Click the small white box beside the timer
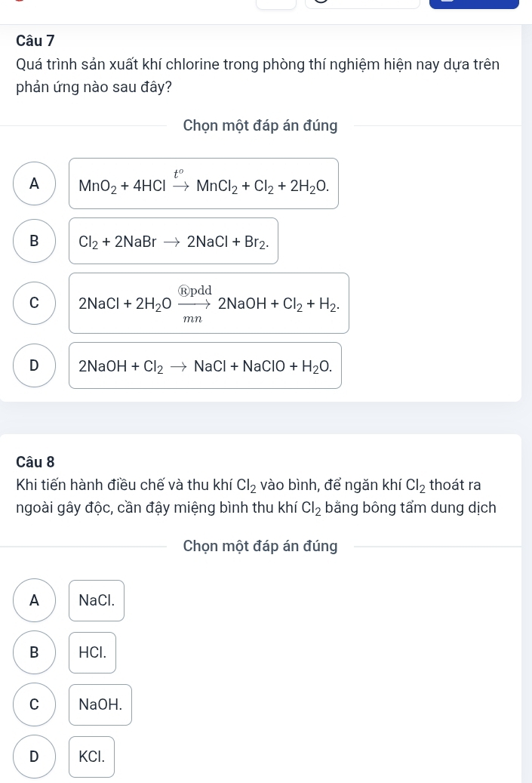Image resolution: width=532 pixels, height=783 pixels. [276, 4]
